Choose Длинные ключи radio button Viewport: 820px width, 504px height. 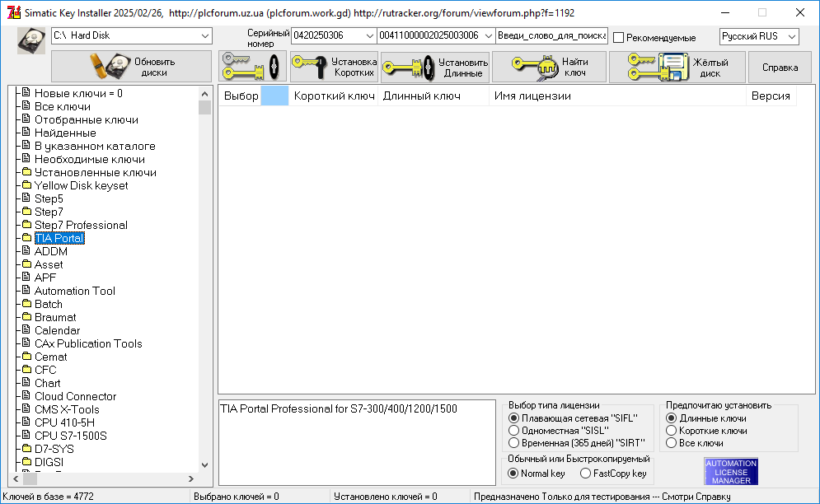671,418
